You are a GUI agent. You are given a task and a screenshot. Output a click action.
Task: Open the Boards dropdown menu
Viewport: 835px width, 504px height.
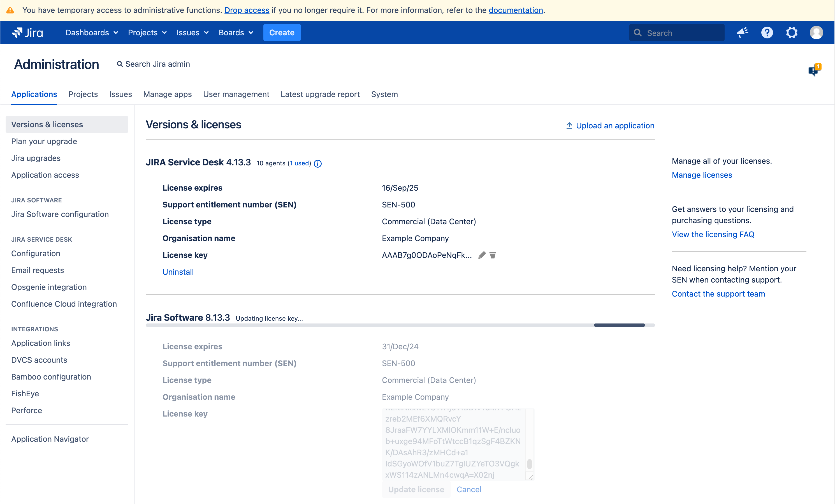[x=236, y=33]
